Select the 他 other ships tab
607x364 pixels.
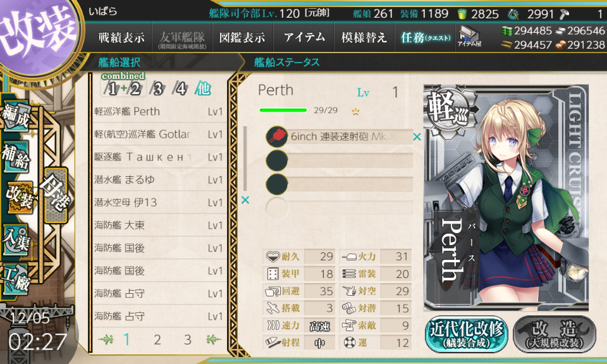point(203,88)
